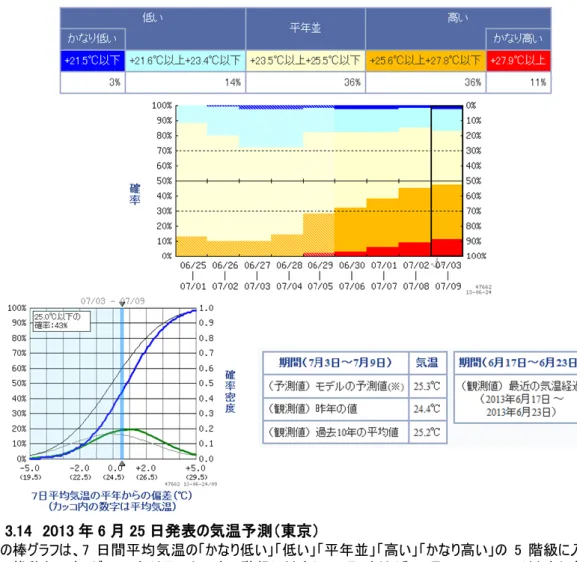Select the light-blue '+21.6℃以上+23.4℃以下' cell
Viewport: 577px width, 562px height.
coord(185,60)
